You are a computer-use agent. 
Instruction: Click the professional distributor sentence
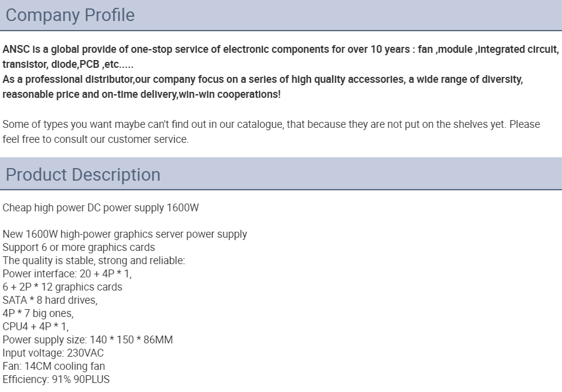pyautogui.click(x=263, y=79)
